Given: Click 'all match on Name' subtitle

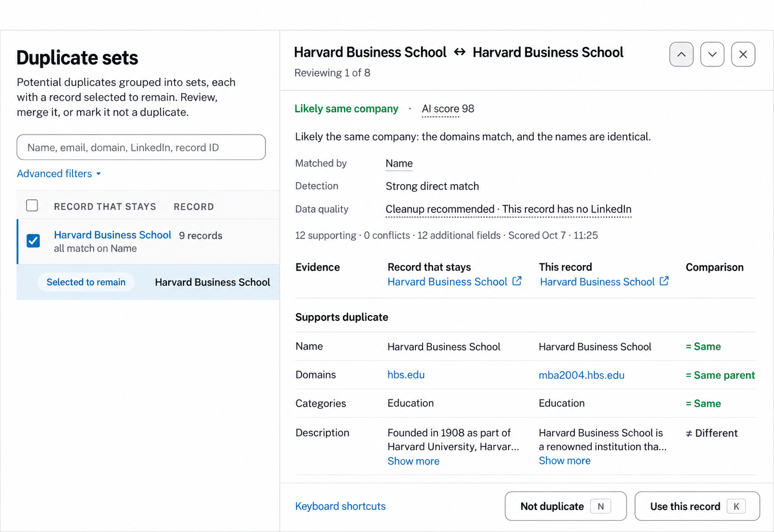Looking at the screenshot, I should point(95,249).
